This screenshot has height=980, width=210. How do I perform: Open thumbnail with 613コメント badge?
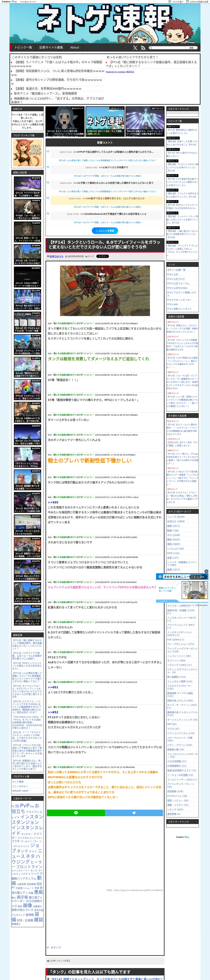[x=65, y=121]
